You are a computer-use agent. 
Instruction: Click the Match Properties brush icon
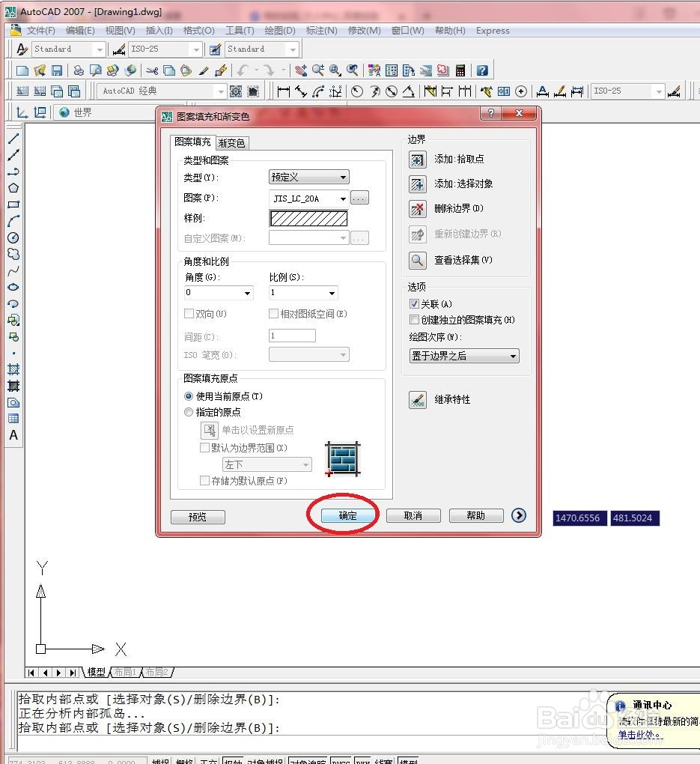pyautogui.click(x=204, y=70)
